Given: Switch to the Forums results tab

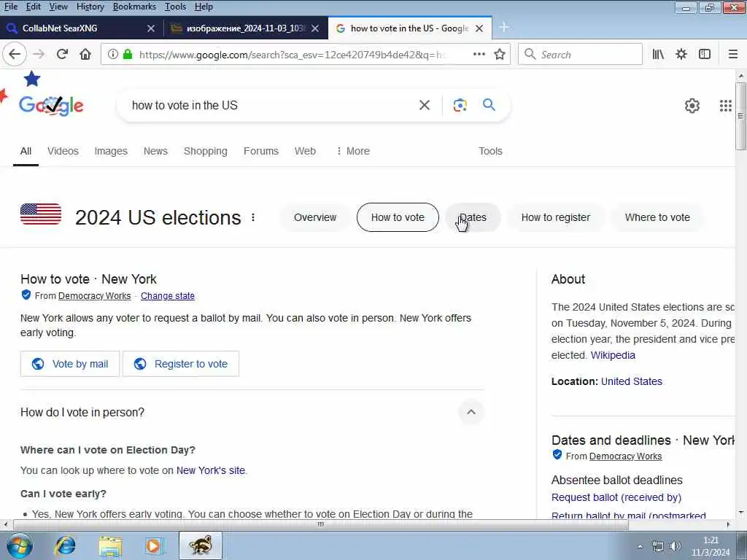Looking at the screenshot, I should (261, 151).
